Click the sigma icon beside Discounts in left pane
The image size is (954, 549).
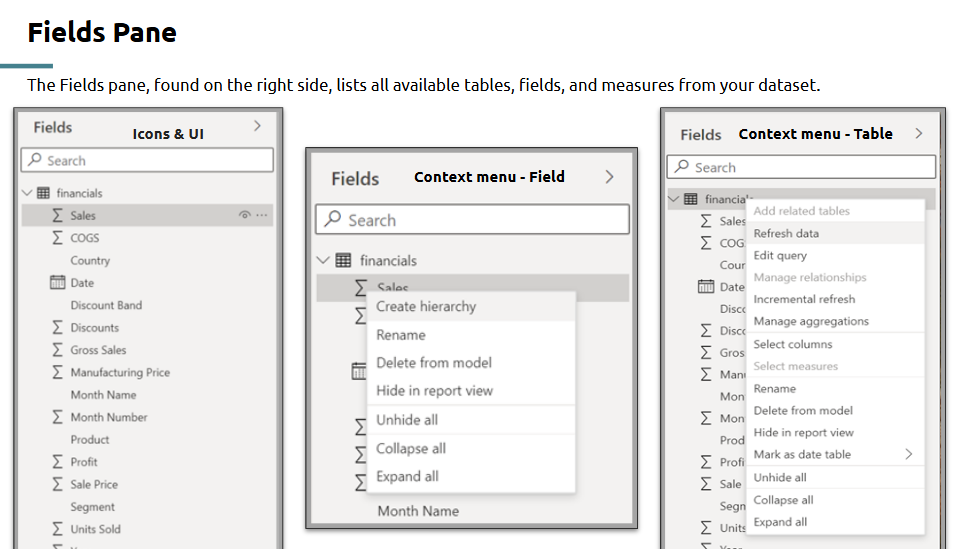click(x=57, y=327)
